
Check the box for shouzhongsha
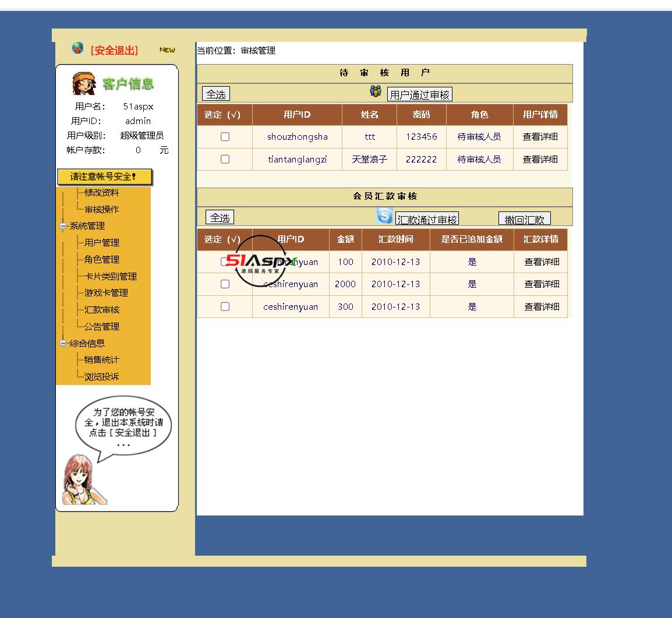[x=225, y=137]
